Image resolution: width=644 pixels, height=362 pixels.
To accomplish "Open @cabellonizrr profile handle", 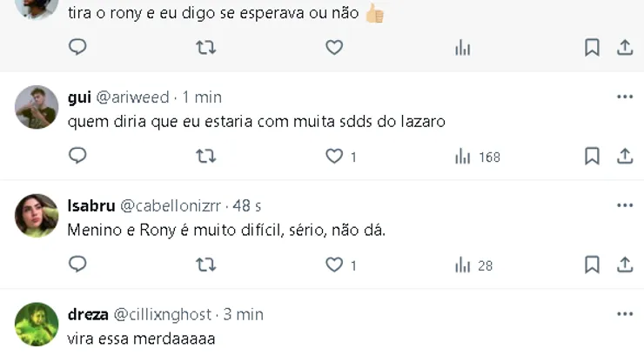I will pos(171,206).
